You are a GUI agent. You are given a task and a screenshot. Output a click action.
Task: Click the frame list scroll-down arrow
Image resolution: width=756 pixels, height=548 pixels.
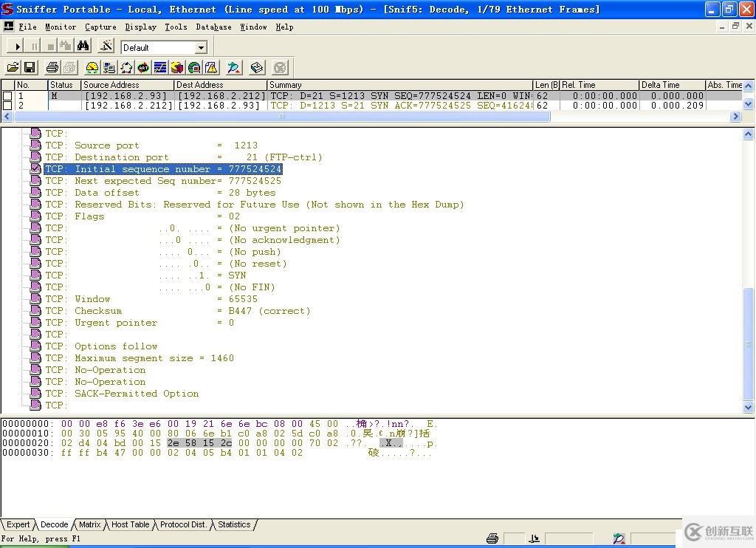click(x=749, y=103)
